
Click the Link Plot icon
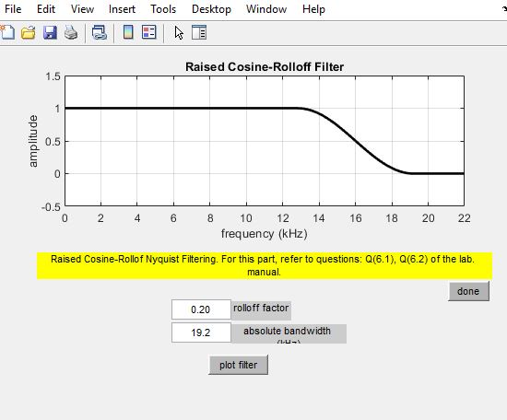[x=99, y=32]
